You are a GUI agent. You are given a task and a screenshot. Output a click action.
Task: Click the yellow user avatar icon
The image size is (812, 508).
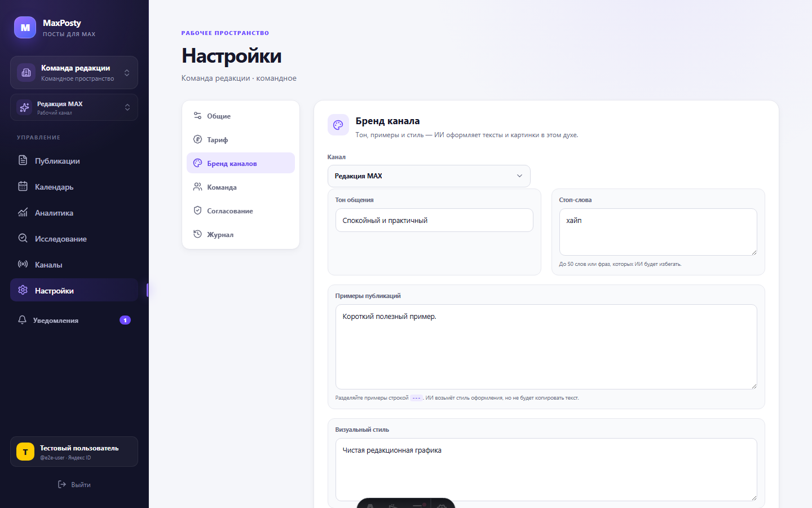(25, 452)
